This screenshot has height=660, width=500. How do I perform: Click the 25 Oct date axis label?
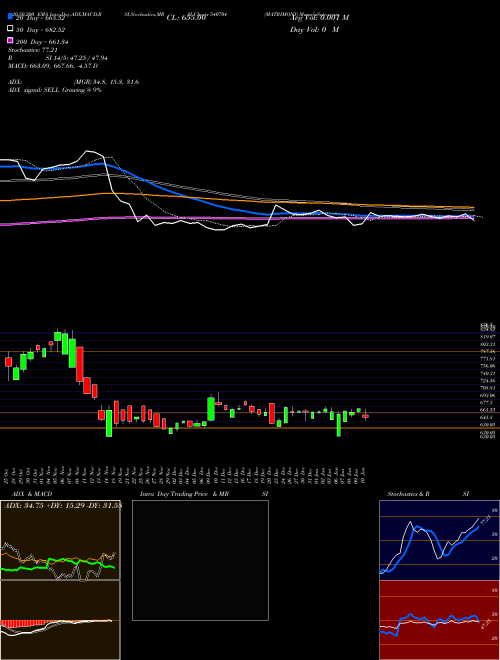coord(8,475)
